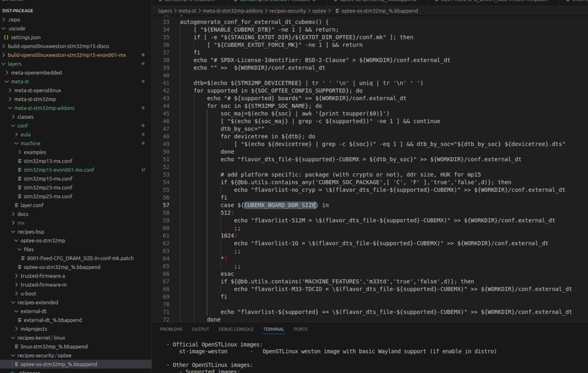Image resolution: width=588 pixels, height=373 pixels.
Task: Click the optee-os-stm32mp_%.bbappend breadcrumb
Action: click(x=380, y=11)
